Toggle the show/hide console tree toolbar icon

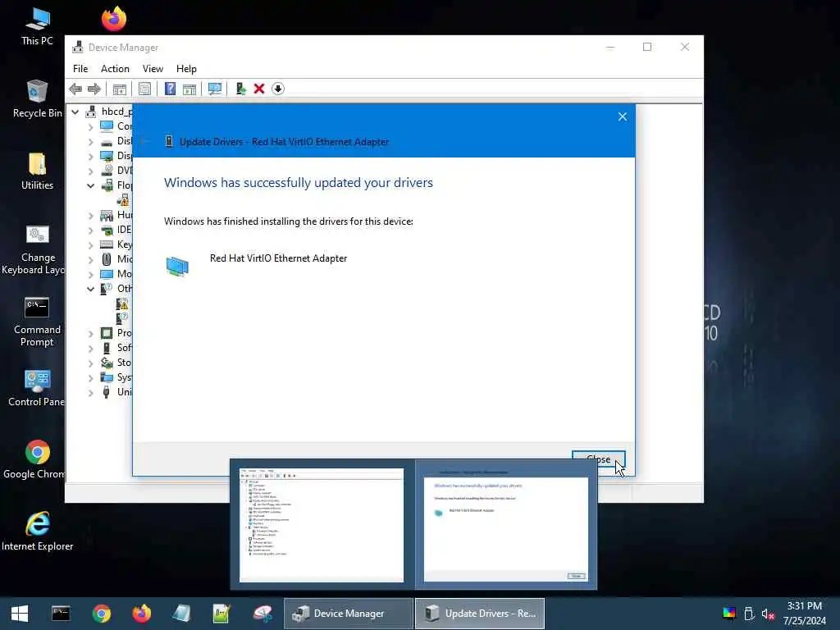pos(119,89)
